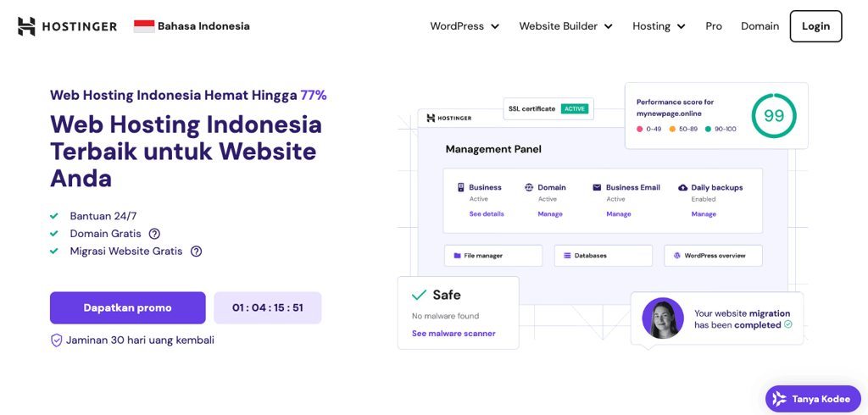Click migration completed check circle icon

pyautogui.click(x=788, y=325)
